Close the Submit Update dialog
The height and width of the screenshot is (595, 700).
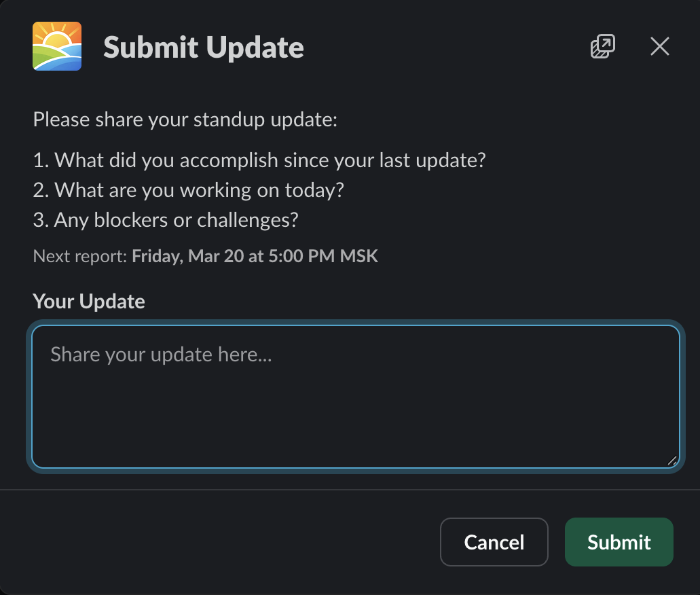point(659,47)
